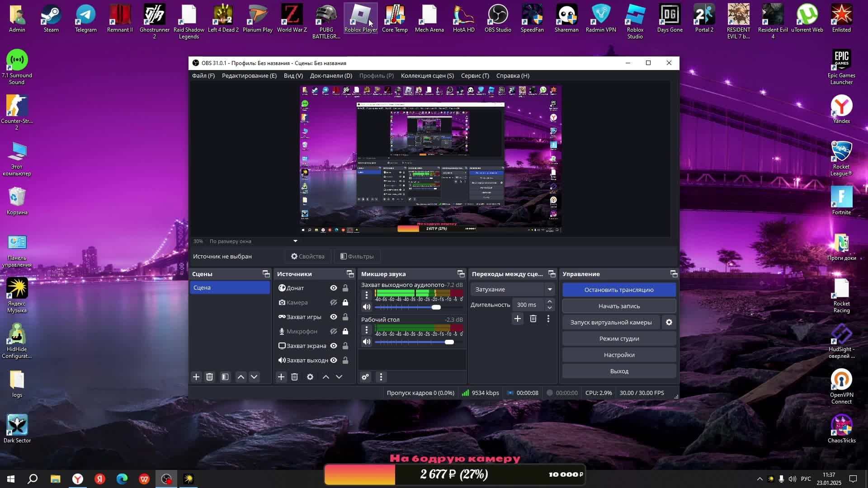Lock the Донат source
The height and width of the screenshot is (488, 868).
click(345, 288)
